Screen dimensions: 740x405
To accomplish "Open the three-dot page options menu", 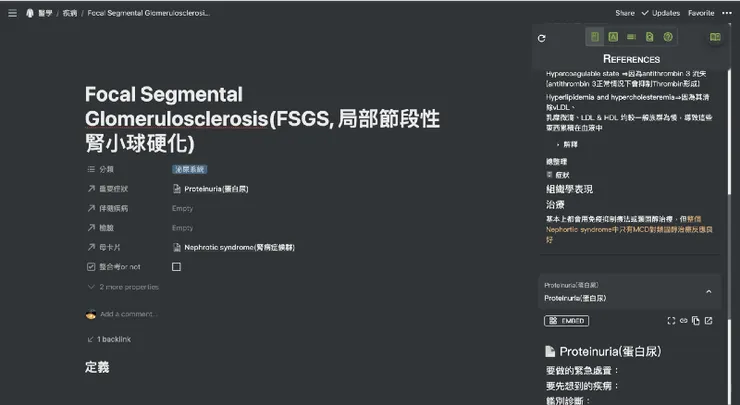I will click(x=727, y=13).
